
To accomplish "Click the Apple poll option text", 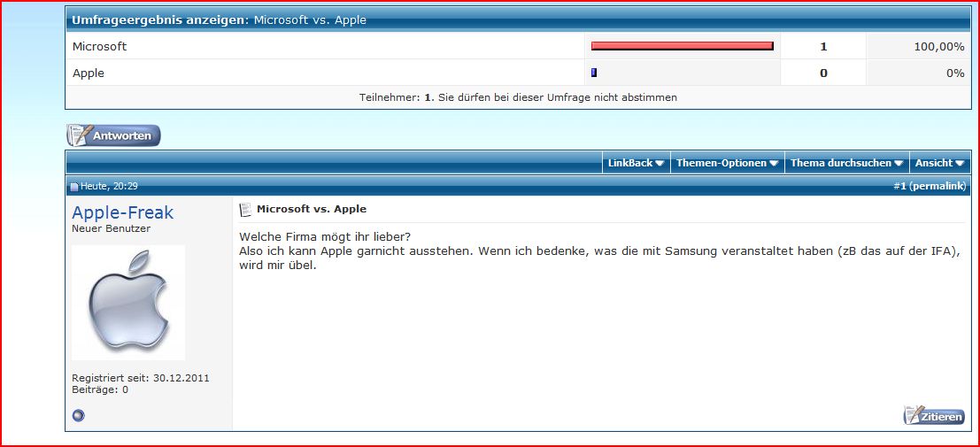I will point(89,73).
